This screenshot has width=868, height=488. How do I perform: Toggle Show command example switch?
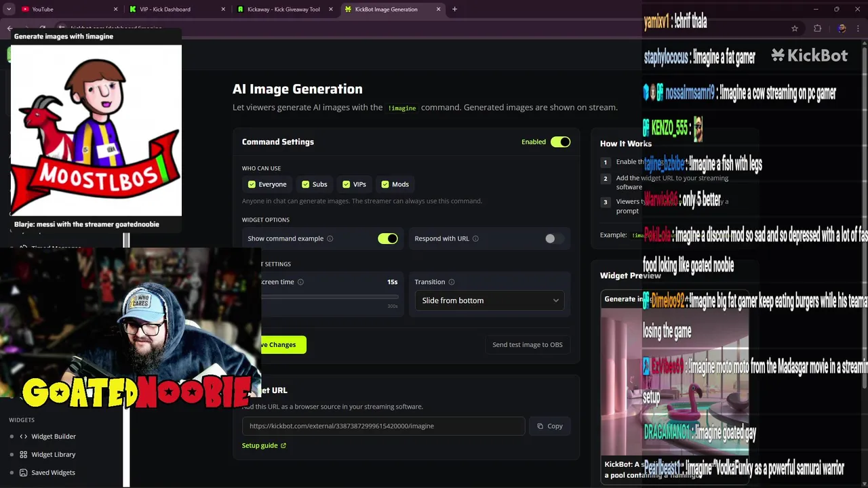pyautogui.click(x=388, y=239)
